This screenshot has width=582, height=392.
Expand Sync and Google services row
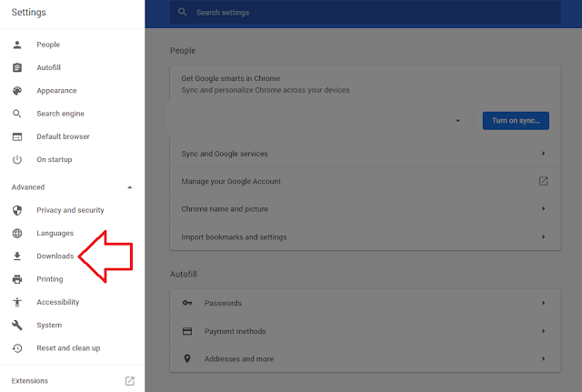pos(543,154)
